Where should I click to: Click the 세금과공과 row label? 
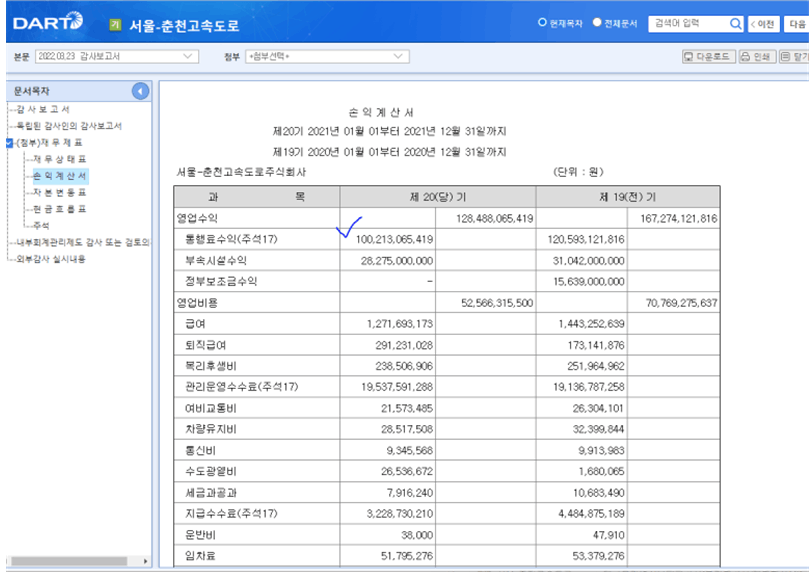[211, 493]
